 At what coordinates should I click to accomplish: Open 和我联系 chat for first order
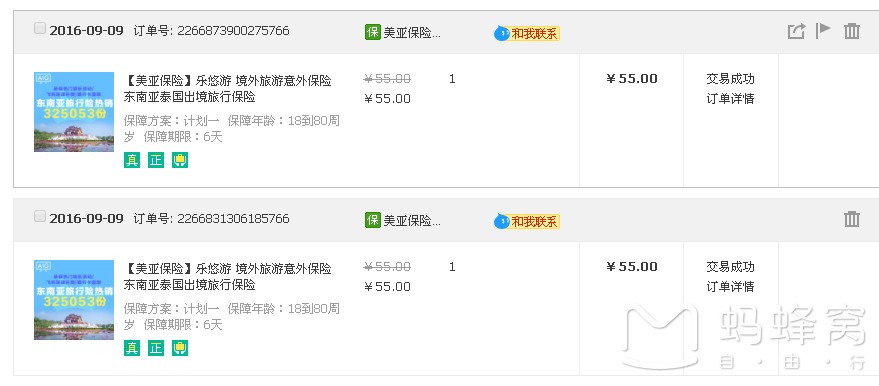click(x=527, y=34)
